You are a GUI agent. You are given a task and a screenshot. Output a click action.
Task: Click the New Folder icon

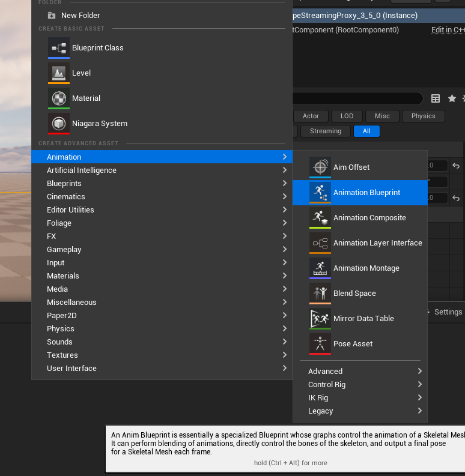click(x=52, y=16)
